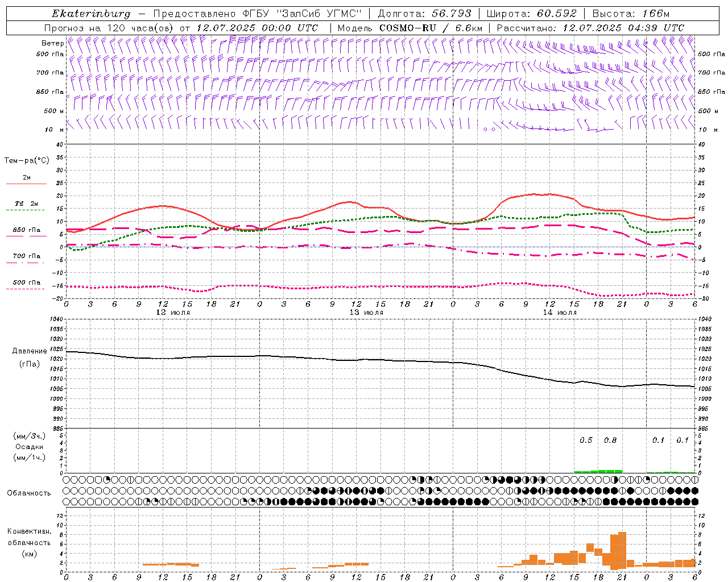Click the 14 июля date label

pos(560,313)
